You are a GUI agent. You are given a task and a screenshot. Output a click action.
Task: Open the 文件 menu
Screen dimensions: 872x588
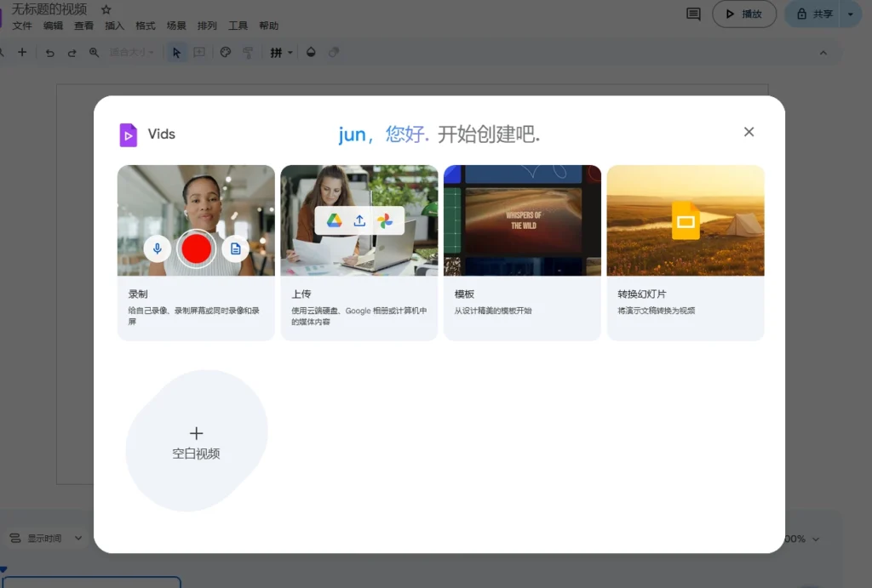coord(22,26)
